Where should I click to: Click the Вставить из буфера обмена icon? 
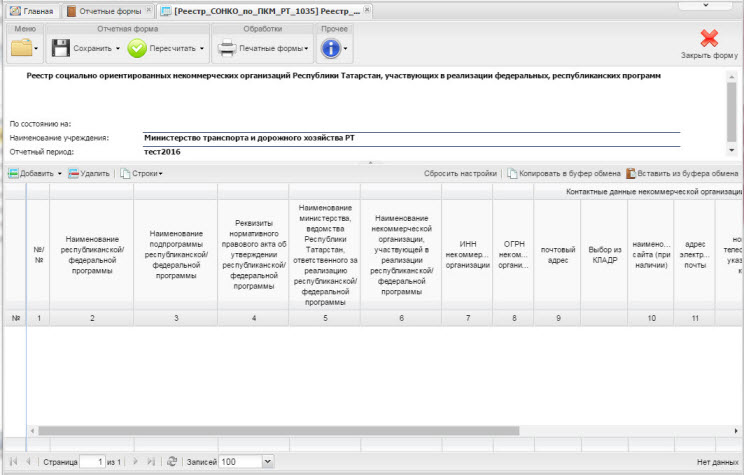[x=631, y=174]
